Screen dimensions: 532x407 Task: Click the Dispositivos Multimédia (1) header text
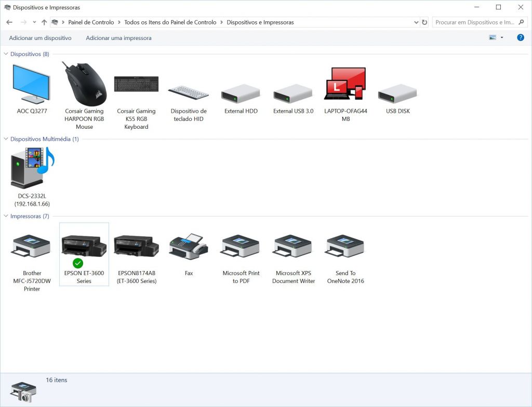tap(45, 139)
